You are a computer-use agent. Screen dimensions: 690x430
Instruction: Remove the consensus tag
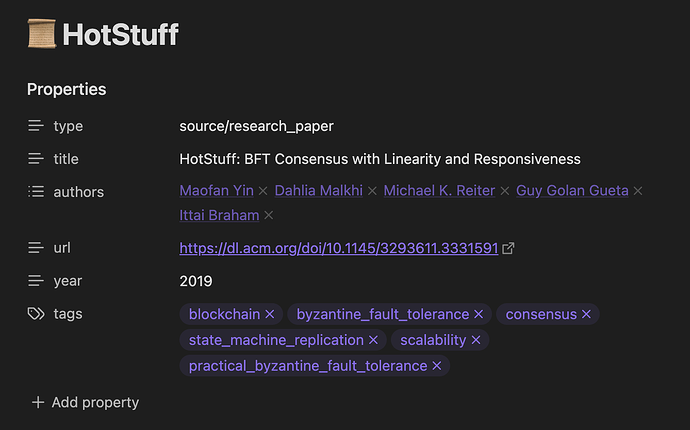coord(586,314)
